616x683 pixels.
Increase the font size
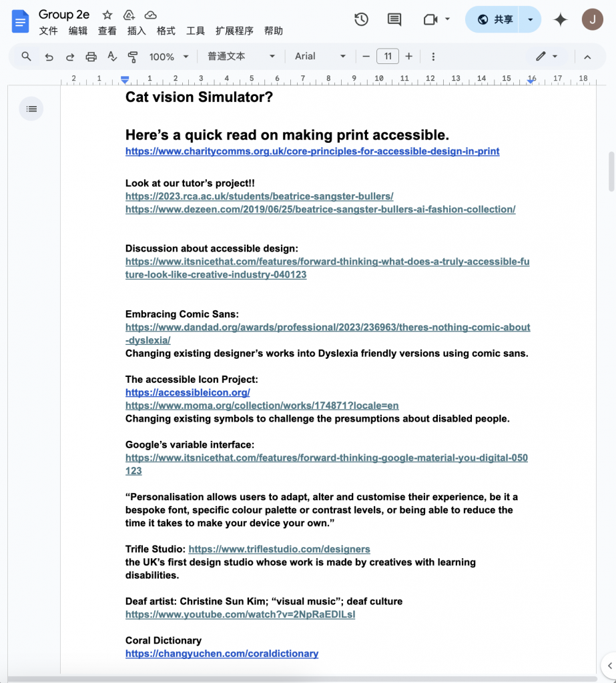408,57
